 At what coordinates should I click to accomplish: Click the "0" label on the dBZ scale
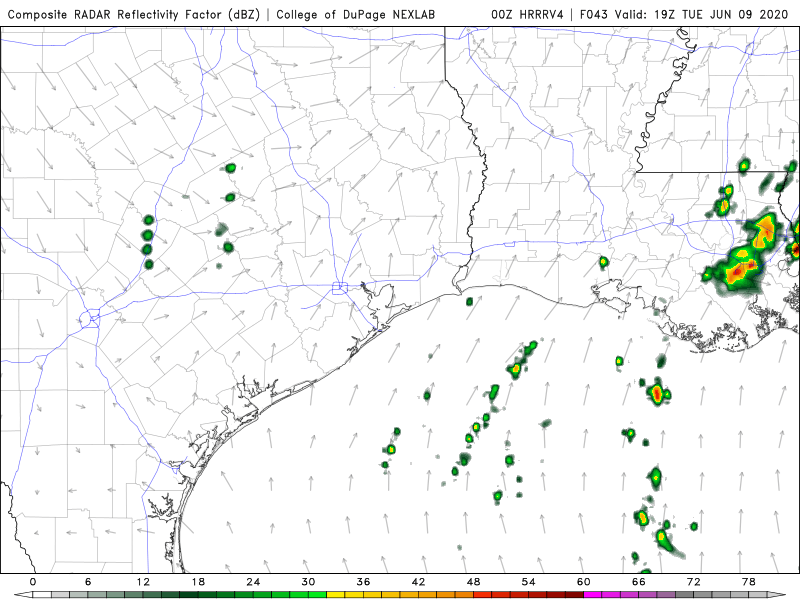(33, 582)
